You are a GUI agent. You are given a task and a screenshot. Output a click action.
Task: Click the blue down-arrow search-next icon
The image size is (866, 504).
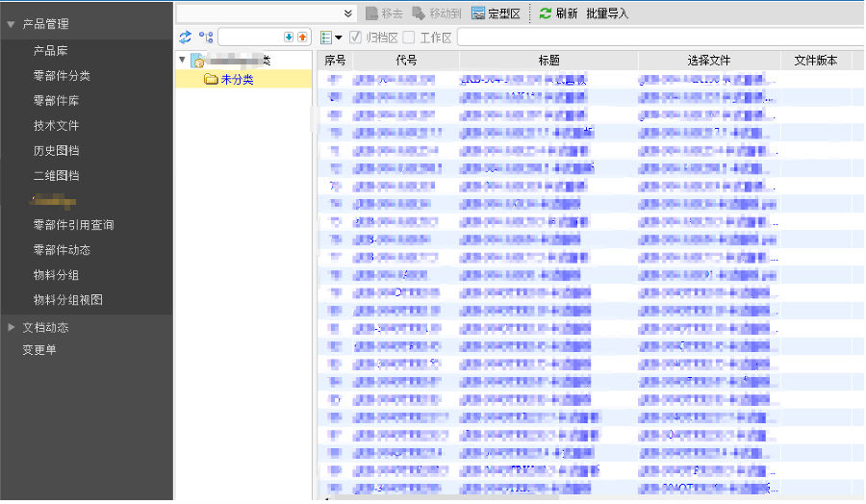tap(289, 37)
